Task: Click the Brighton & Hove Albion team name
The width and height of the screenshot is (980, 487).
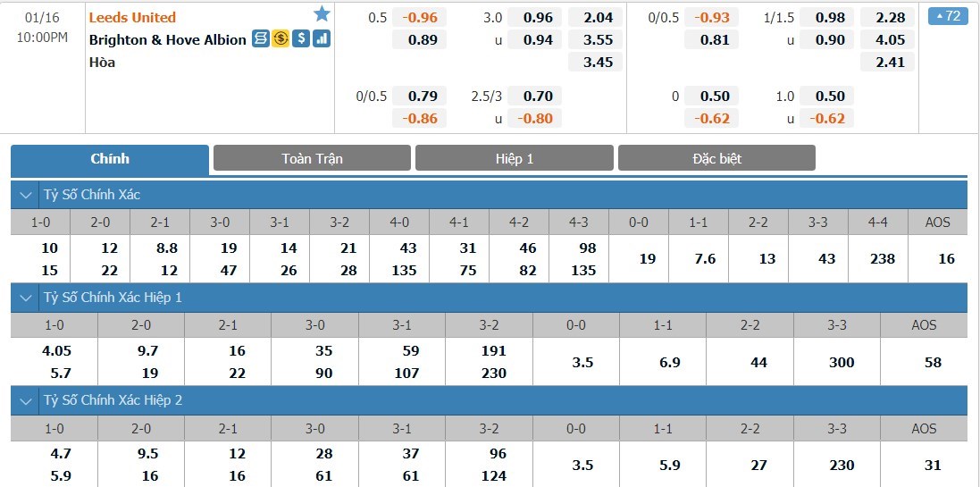Action: pyautogui.click(x=167, y=39)
